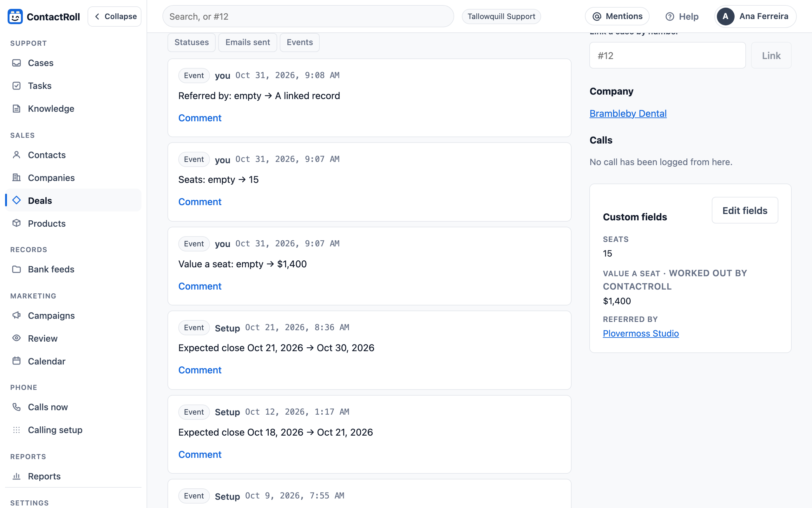
Task: Click the Help label in top bar
Action: (689, 17)
